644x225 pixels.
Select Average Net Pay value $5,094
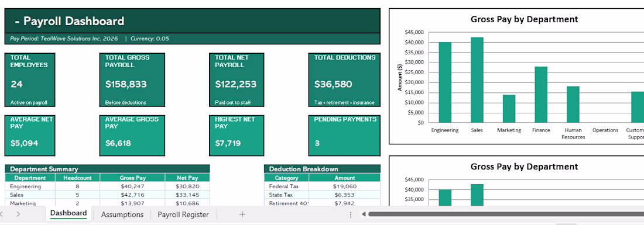(24, 143)
